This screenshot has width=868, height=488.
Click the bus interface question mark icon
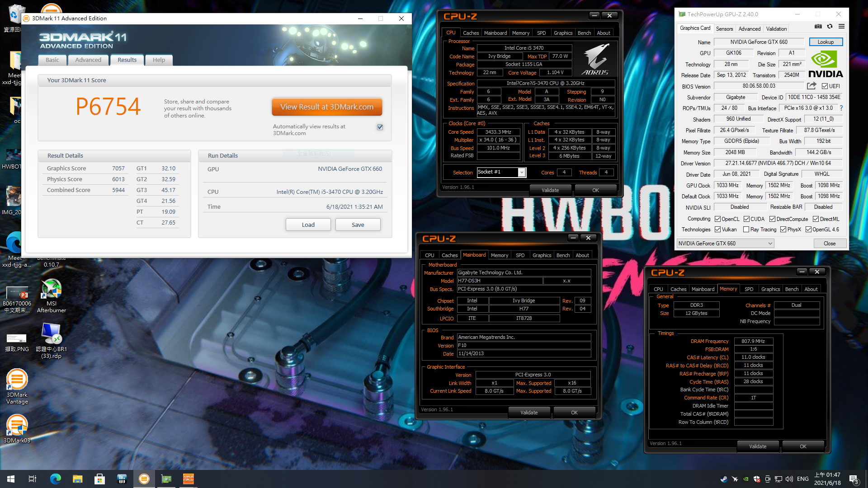pyautogui.click(x=841, y=108)
